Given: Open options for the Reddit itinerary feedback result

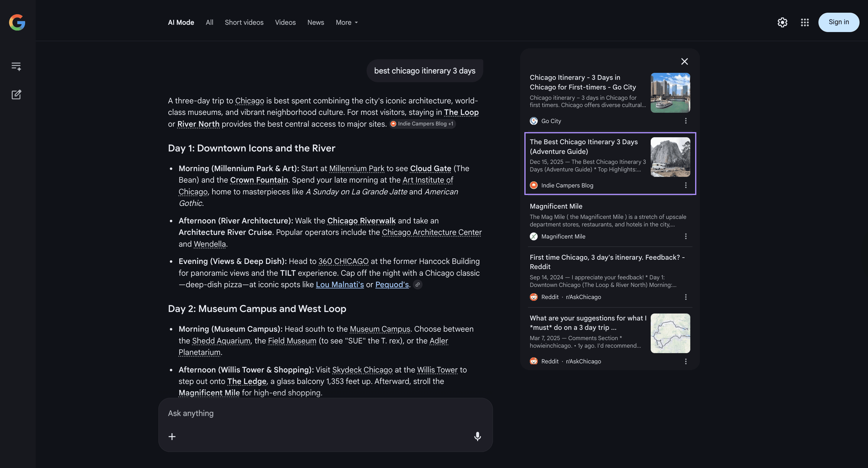Looking at the screenshot, I should 686,297.
